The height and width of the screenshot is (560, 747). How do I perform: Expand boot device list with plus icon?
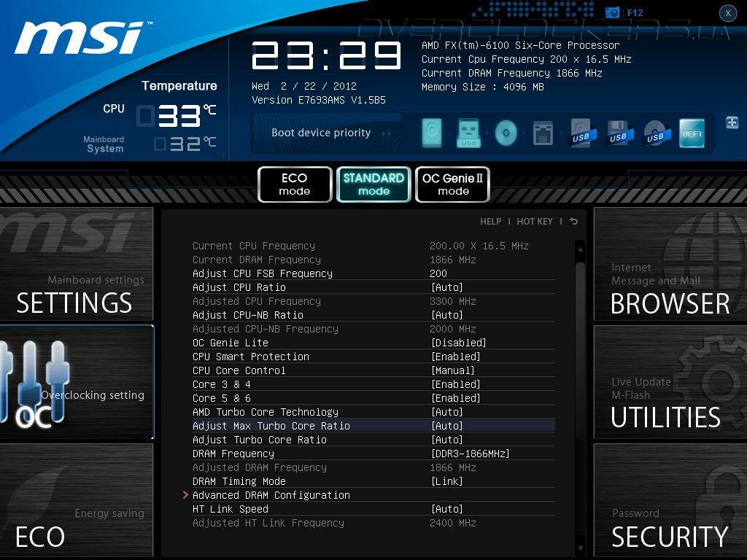tap(732, 122)
